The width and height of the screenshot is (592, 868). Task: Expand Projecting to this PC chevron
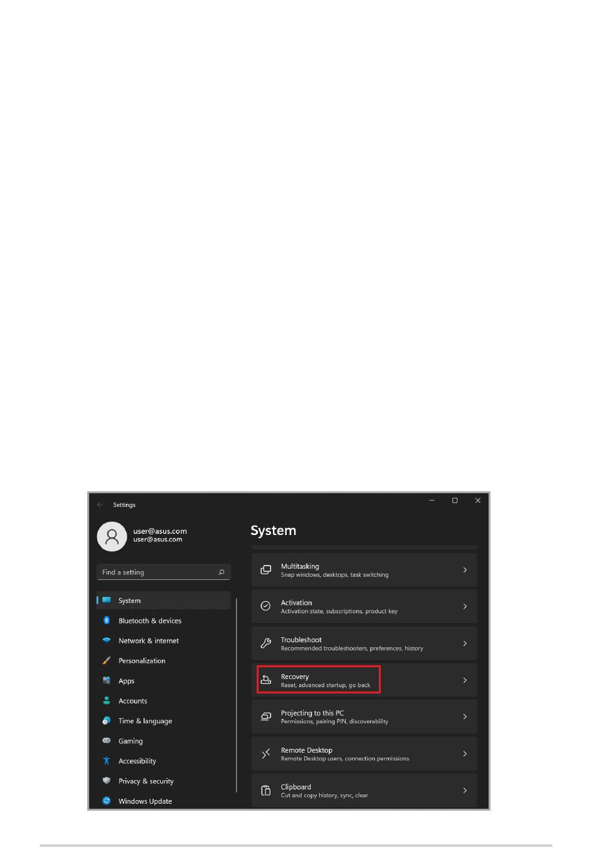tap(465, 716)
